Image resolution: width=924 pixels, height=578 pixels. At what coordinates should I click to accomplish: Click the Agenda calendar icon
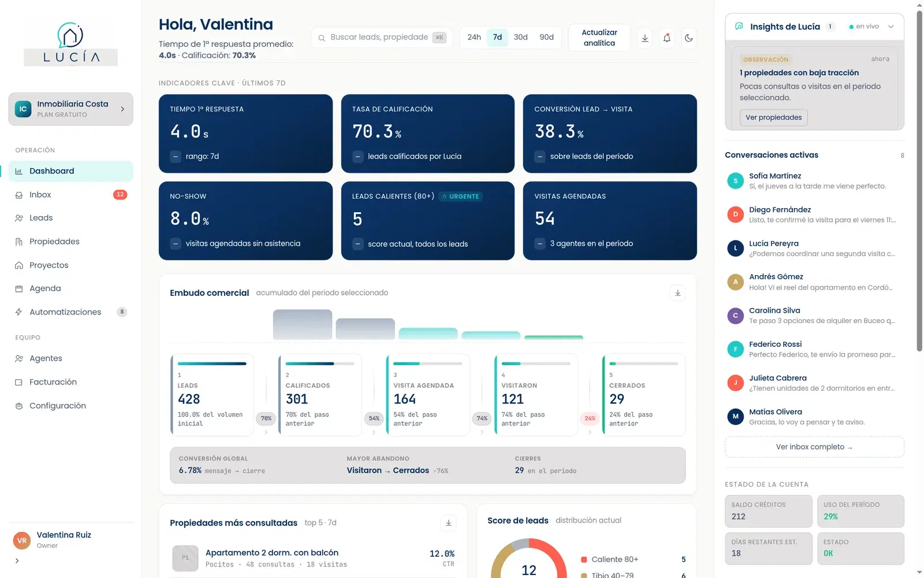pos(19,288)
